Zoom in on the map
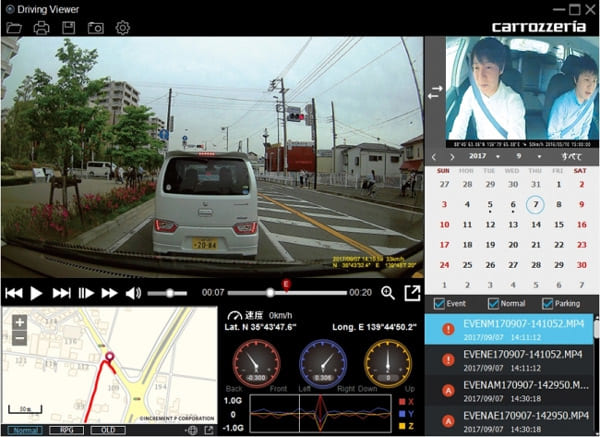The height and width of the screenshot is (437, 600). pos(18,322)
